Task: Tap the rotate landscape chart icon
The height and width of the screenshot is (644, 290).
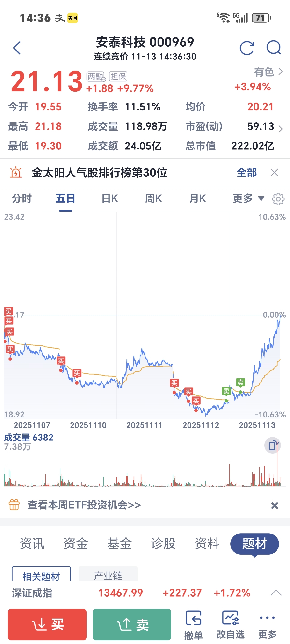Action: (273, 445)
